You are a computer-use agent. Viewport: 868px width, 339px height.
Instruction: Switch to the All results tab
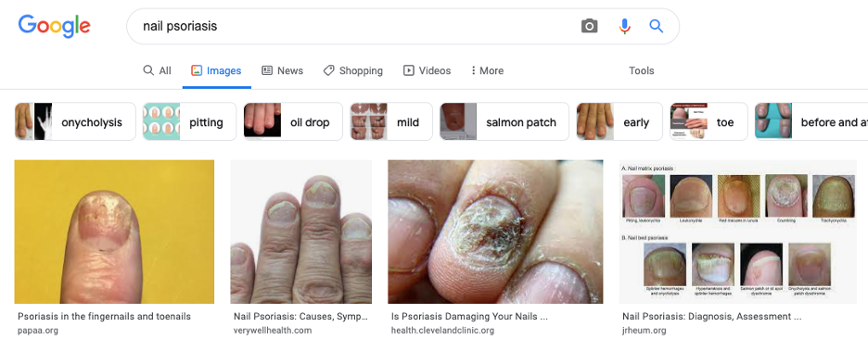(158, 70)
